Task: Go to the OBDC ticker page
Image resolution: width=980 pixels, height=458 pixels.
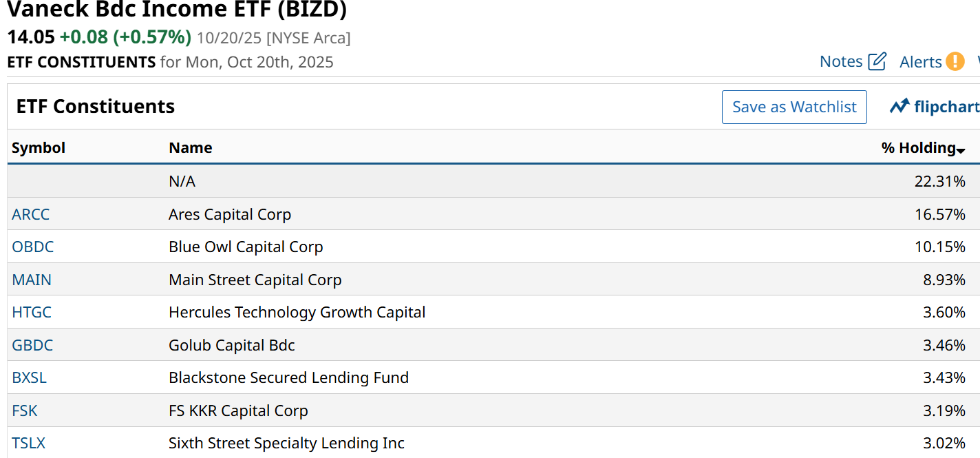Action: tap(33, 247)
